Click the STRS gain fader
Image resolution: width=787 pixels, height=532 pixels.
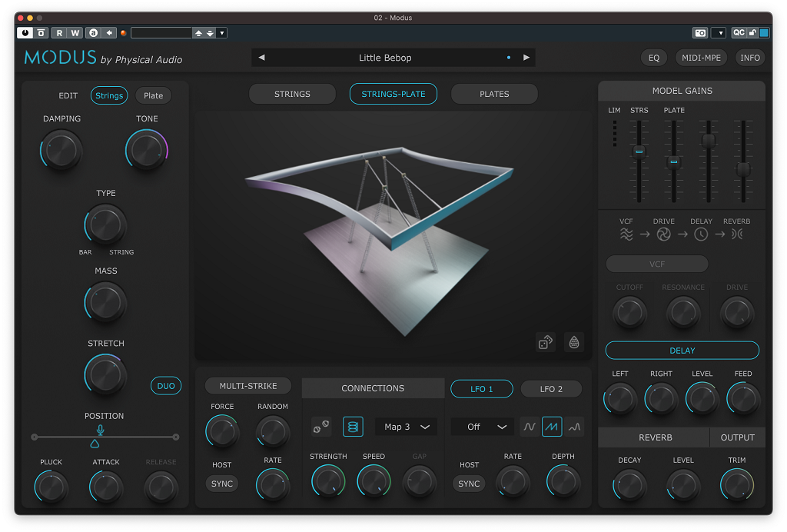pos(639,151)
